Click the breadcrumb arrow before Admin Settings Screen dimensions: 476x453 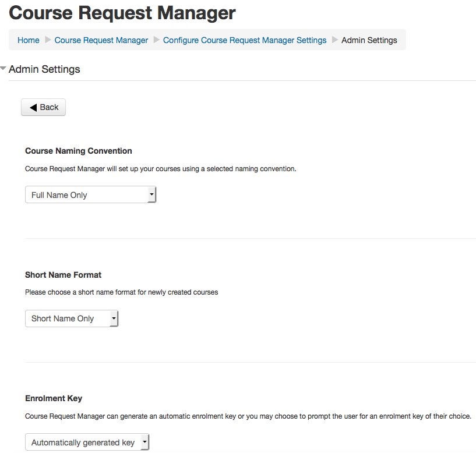pos(334,40)
